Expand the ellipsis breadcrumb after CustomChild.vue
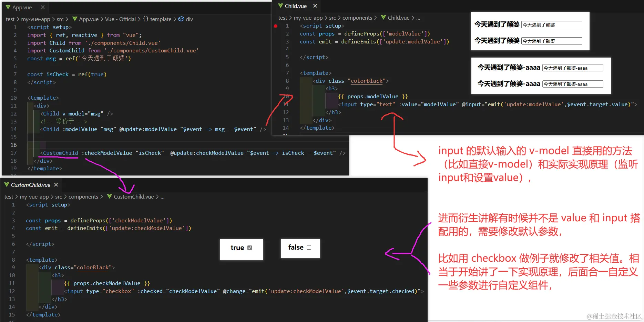Viewport: 644px width, 322px height. 162,197
